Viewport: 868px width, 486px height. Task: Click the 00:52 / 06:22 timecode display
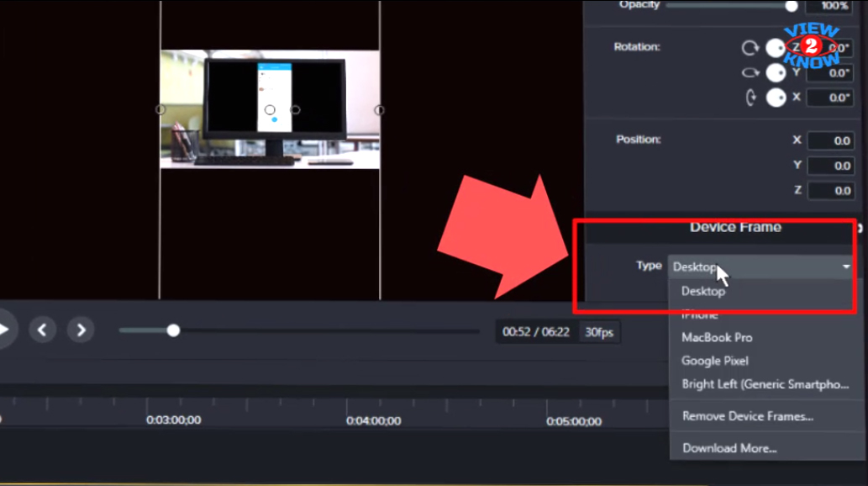pyautogui.click(x=535, y=332)
